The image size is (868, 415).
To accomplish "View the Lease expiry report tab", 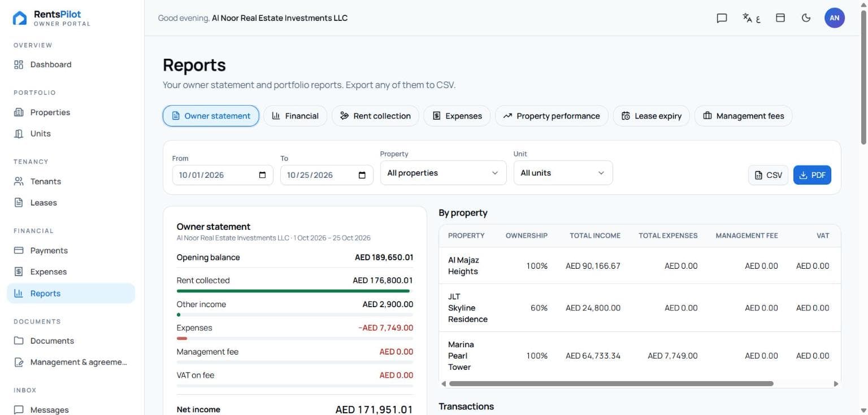I will click(x=651, y=116).
